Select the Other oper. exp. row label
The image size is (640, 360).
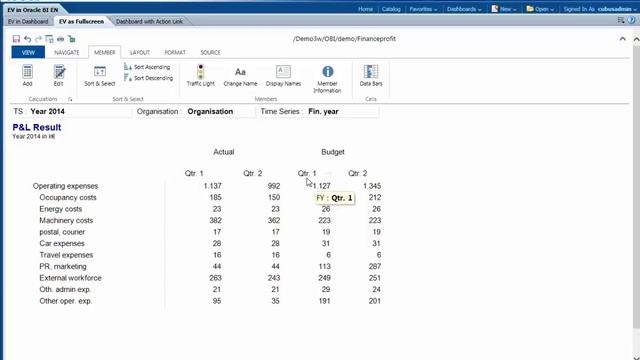pyautogui.click(x=66, y=301)
